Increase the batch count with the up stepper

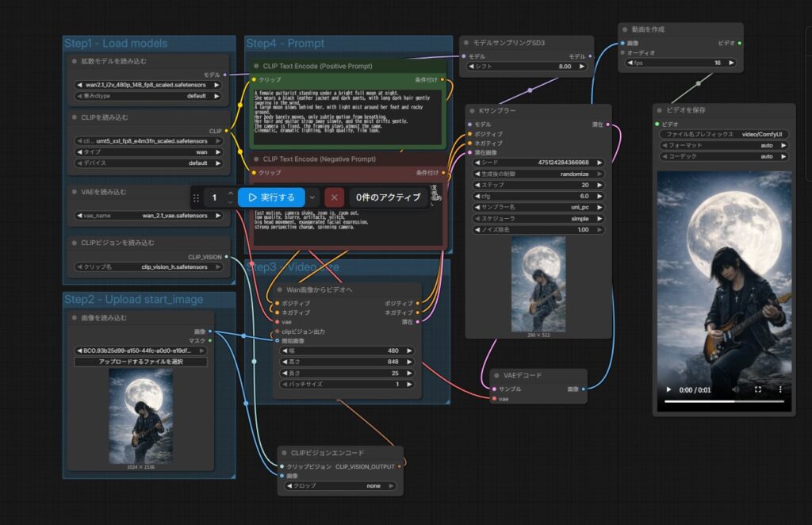click(x=230, y=193)
